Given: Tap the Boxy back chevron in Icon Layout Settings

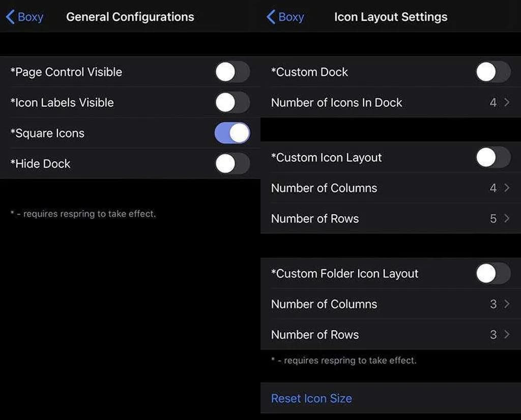Looking at the screenshot, I should (271, 17).
